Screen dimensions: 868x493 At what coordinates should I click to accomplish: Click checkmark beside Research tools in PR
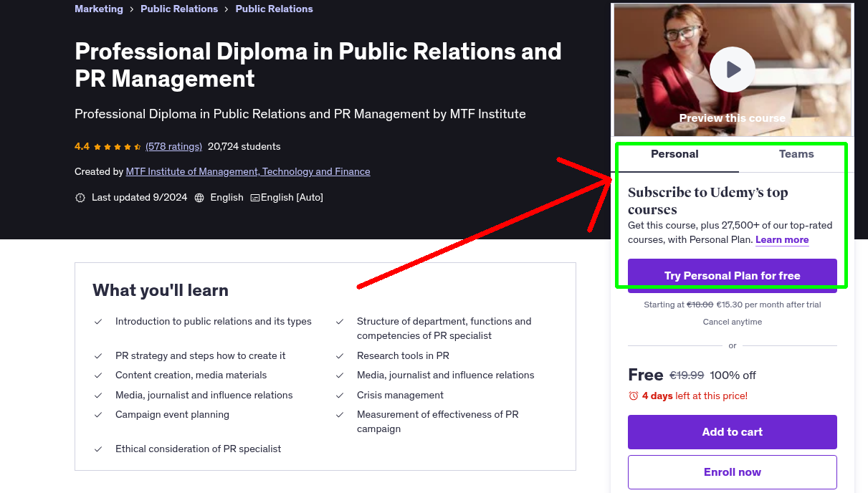(x=340, y=356)
